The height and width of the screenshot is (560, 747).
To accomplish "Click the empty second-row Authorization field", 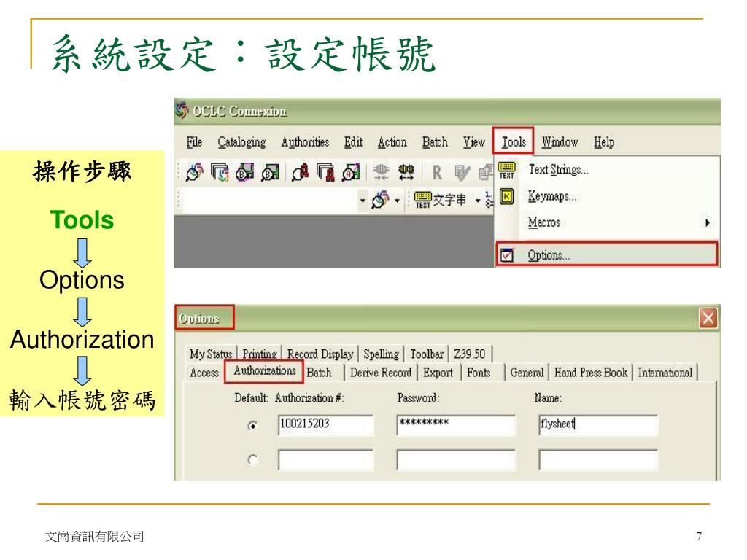I will click(326, 460).
